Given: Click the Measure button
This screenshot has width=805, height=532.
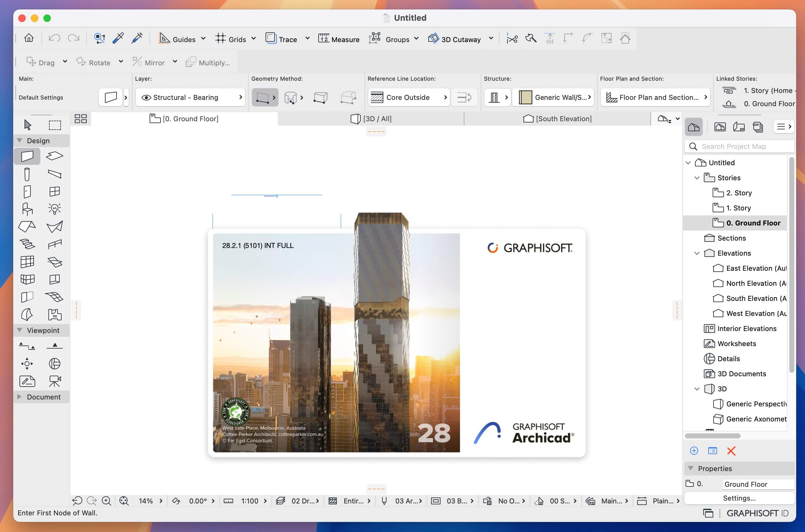Looking at the screenshot, I should coord(339,39).
